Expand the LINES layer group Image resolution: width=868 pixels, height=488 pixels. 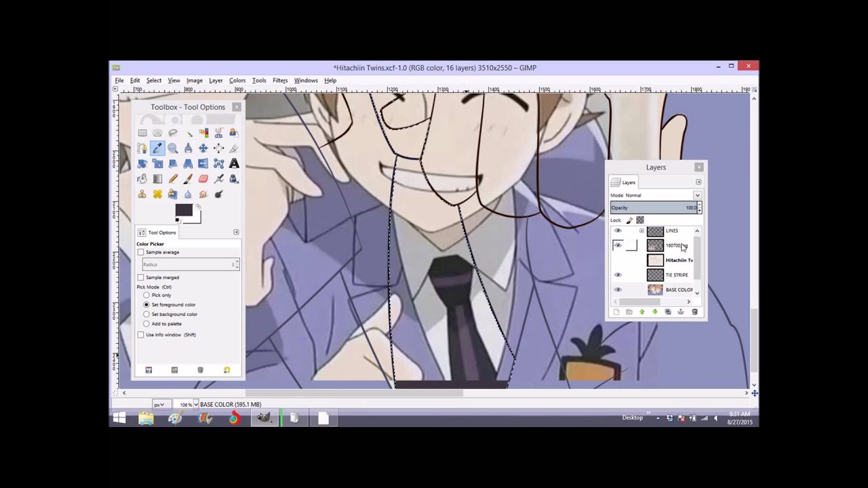click(x=642, y=230)
